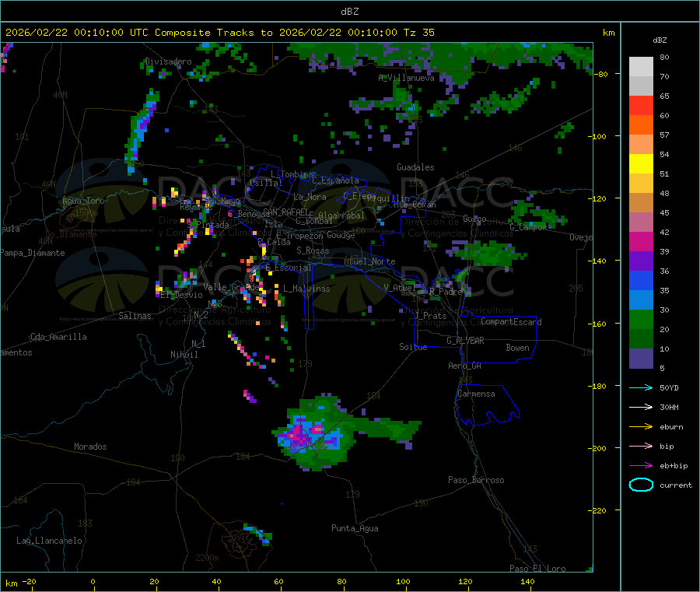Click the 42 dBZ magenta color swatch
Screen dimensions: 700x592
pos(641,241)
